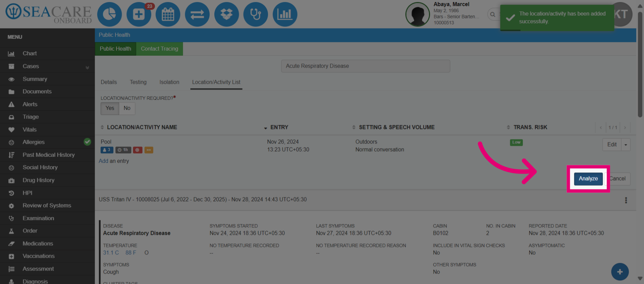Go to next page of the list
The height and width of the screenshot is (284, 644).
625,127
